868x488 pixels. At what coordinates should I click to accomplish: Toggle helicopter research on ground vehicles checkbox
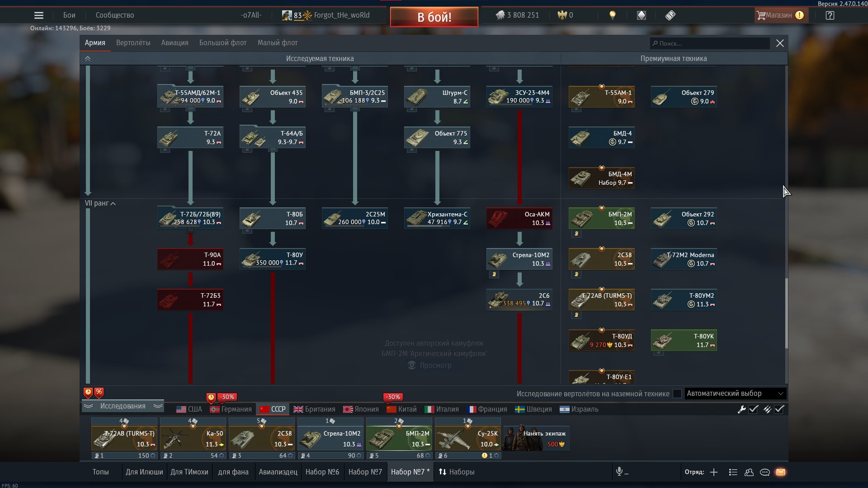tap(677, 394)
